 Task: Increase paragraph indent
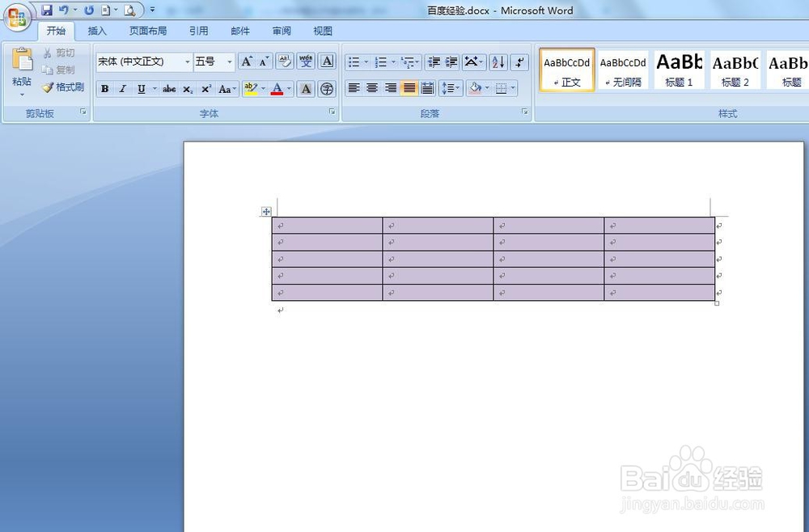pos(451,62)
